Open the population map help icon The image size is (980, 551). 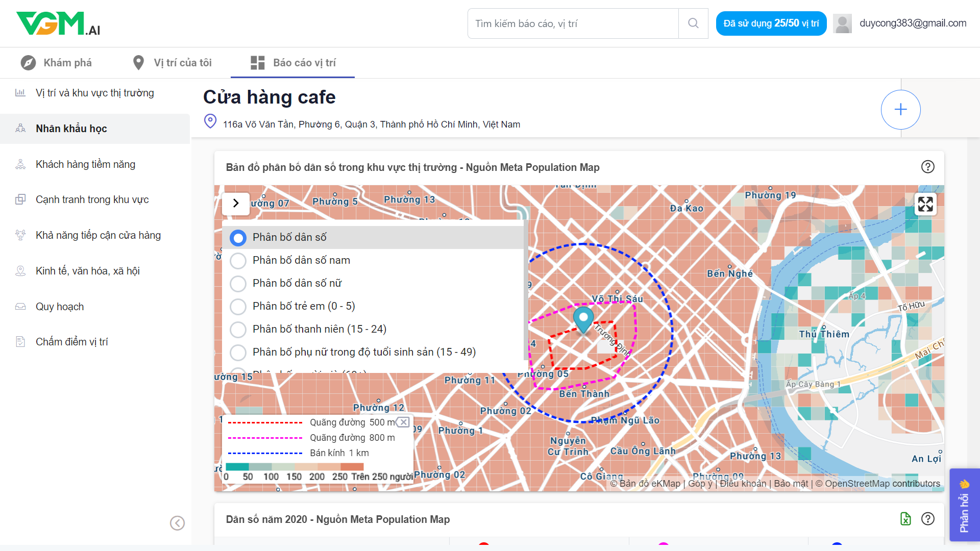point(927,167)
